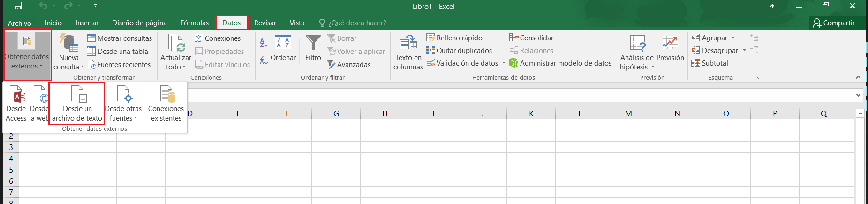Open the Archivo menu tab
Viewport: 868px width, 204px height.
tap(20, 23)
